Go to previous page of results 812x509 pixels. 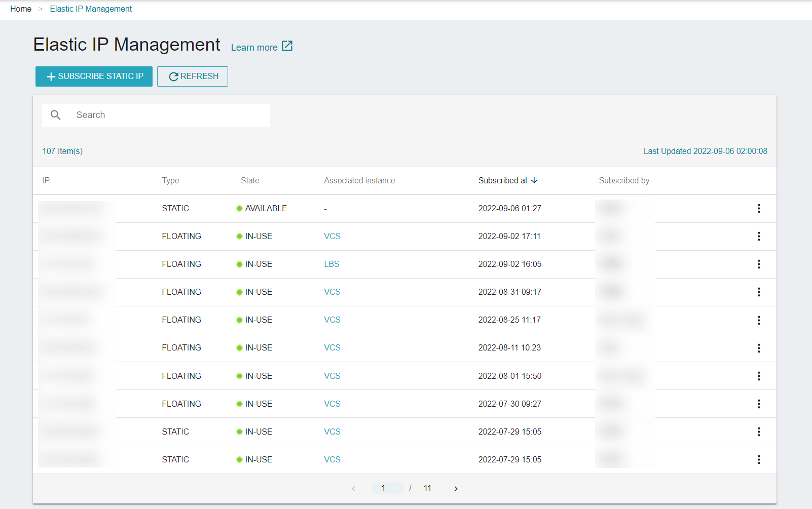click(x=353, y=488)
